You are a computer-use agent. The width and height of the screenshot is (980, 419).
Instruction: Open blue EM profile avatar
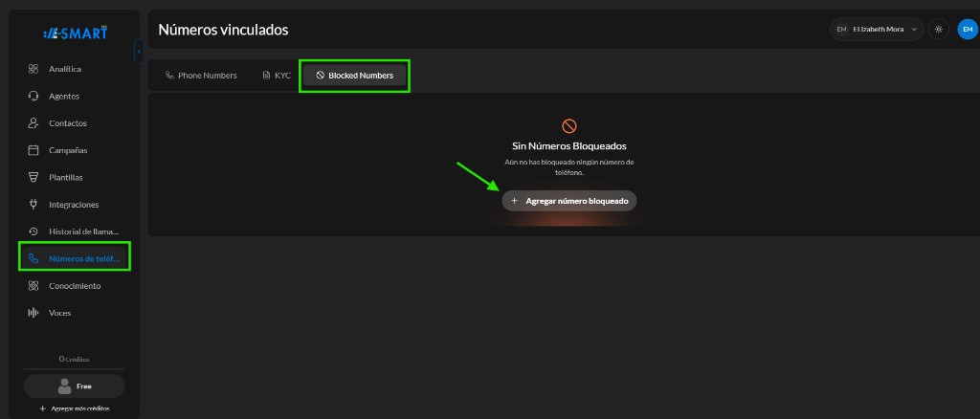[x=968, y=30]
